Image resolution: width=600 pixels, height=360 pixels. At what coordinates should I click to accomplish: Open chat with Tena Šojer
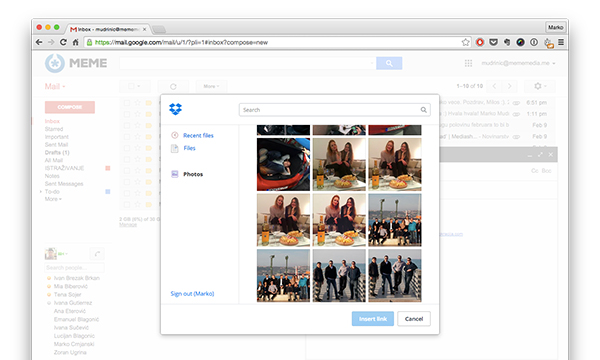coord(67,295)
